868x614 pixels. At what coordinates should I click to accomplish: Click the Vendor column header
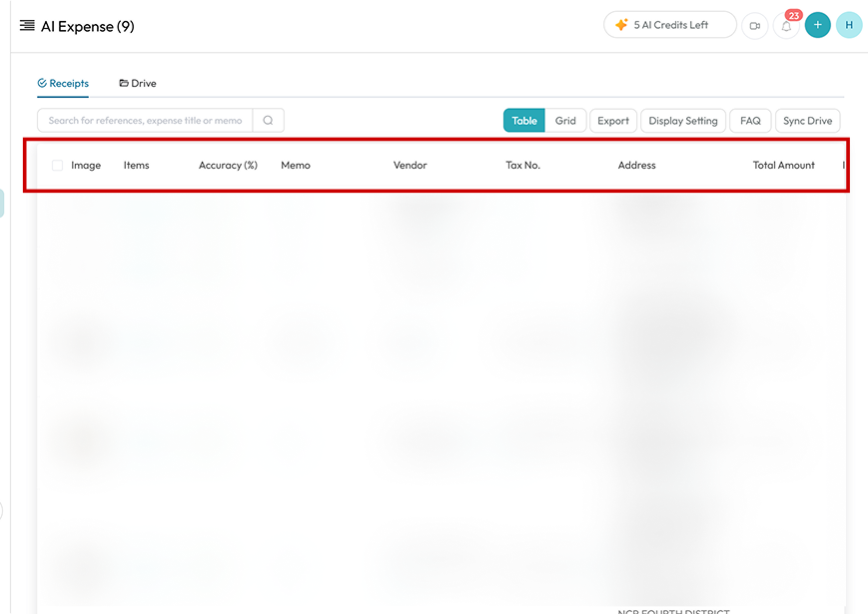point(410,166)
